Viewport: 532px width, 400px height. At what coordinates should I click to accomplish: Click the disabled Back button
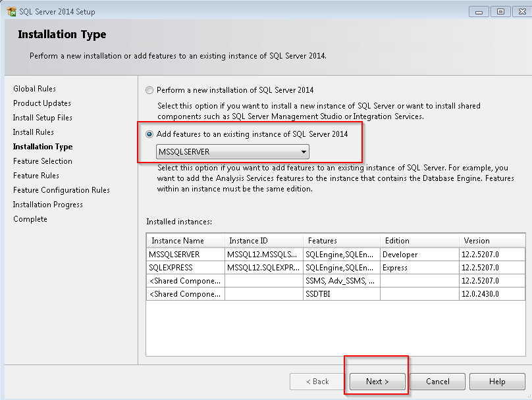(x=318, y=381)
